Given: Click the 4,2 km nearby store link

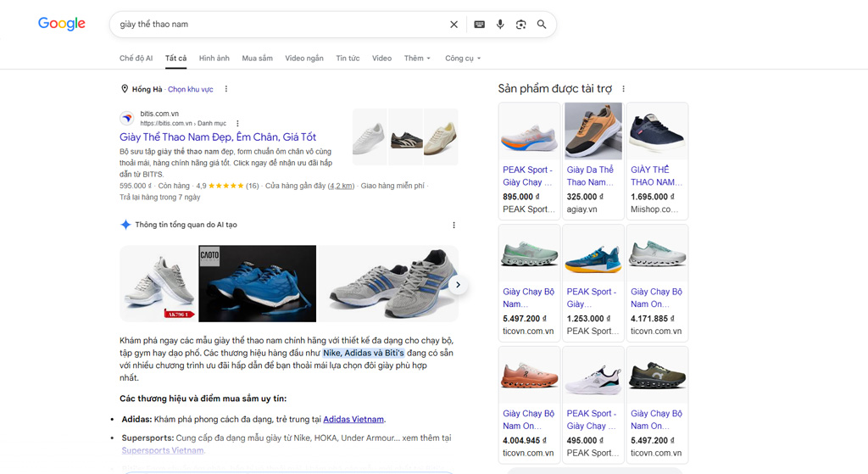Looking at the screenshot, I should click(x=341, y=186).
